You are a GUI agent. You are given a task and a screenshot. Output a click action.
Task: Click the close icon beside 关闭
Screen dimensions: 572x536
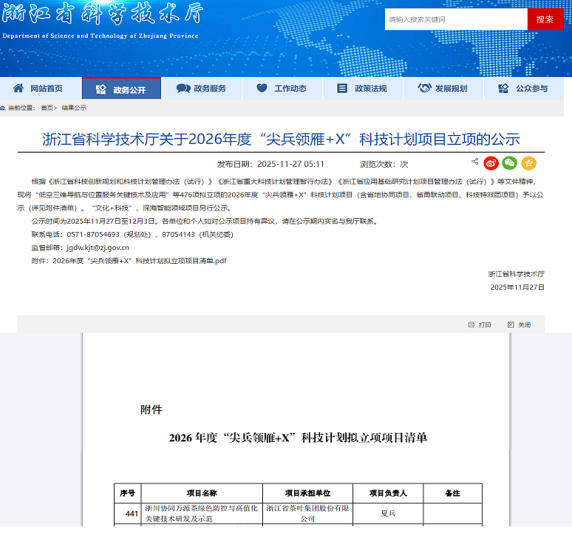511,324
